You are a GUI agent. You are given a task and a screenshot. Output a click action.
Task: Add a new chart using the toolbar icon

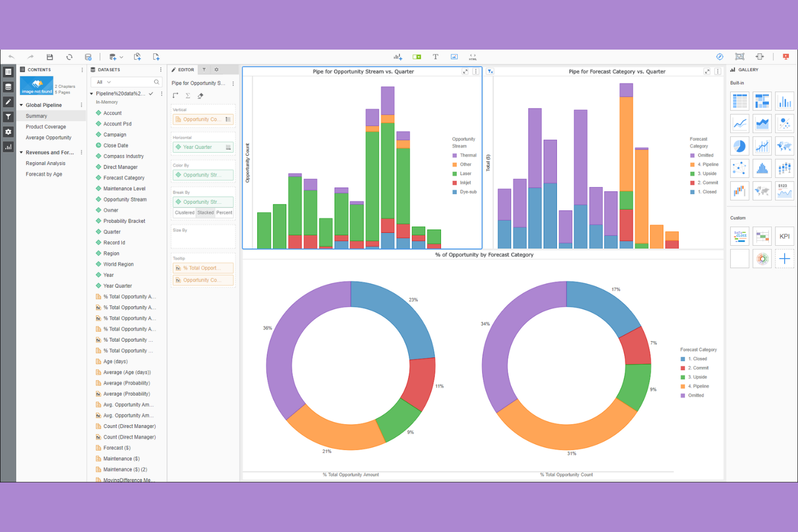point(397,57)
